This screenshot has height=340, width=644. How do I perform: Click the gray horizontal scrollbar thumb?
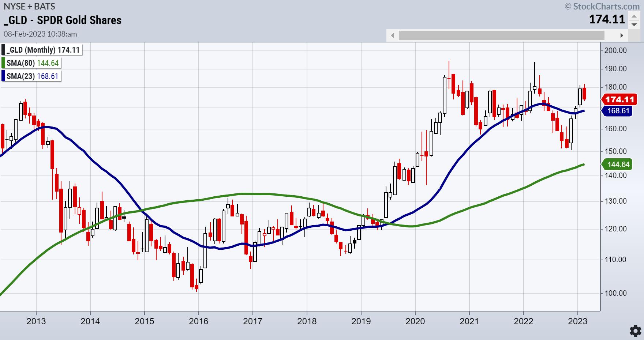pos(501,35)
